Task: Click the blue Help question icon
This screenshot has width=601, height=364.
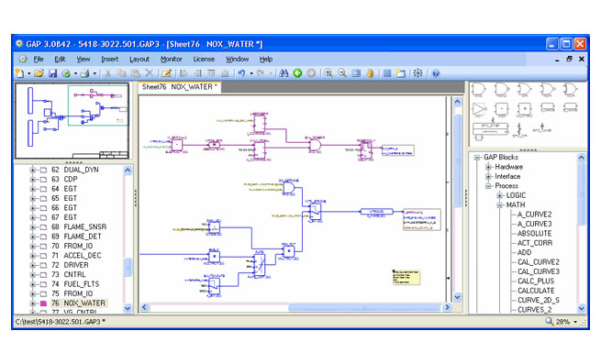Action: pyautogui.click(x=436, y=73)
